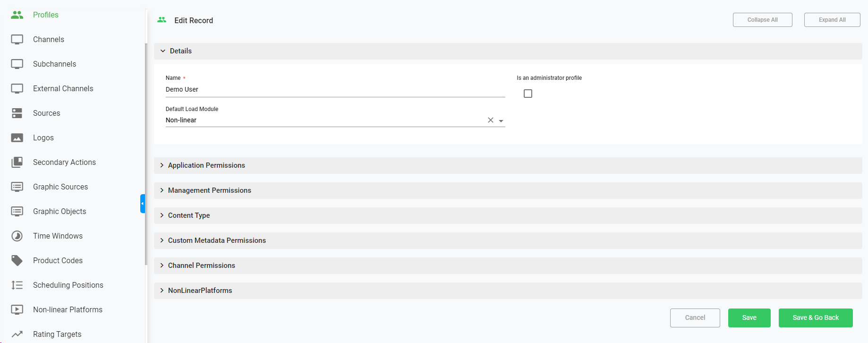Click the Time Windows clock icon
868x343 pixels.
(17, 236)
